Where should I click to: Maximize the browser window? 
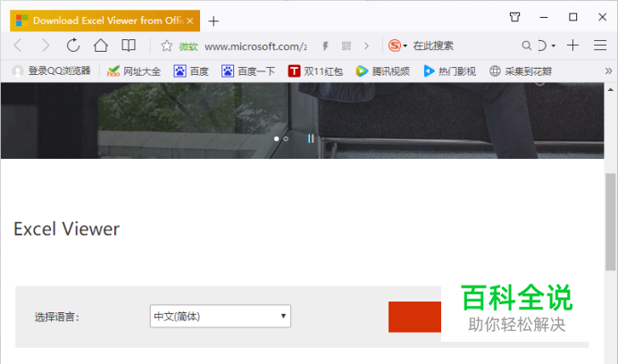pos(573,17)
